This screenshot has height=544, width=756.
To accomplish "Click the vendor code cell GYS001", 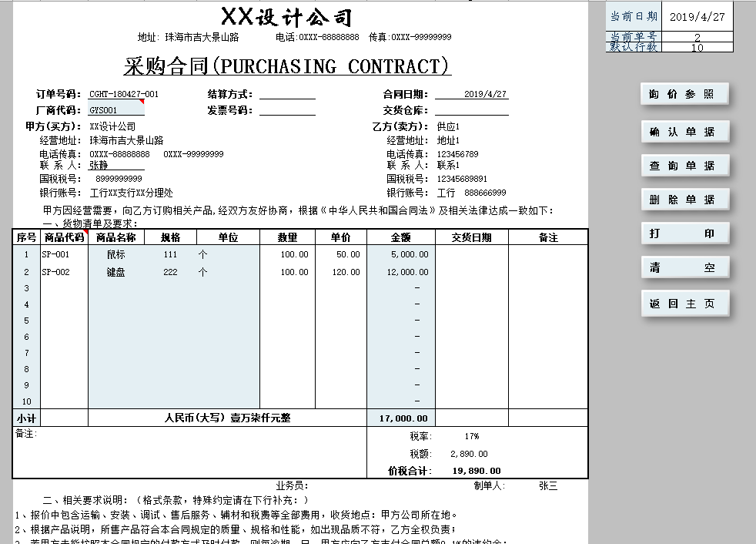I will point(115,110).
